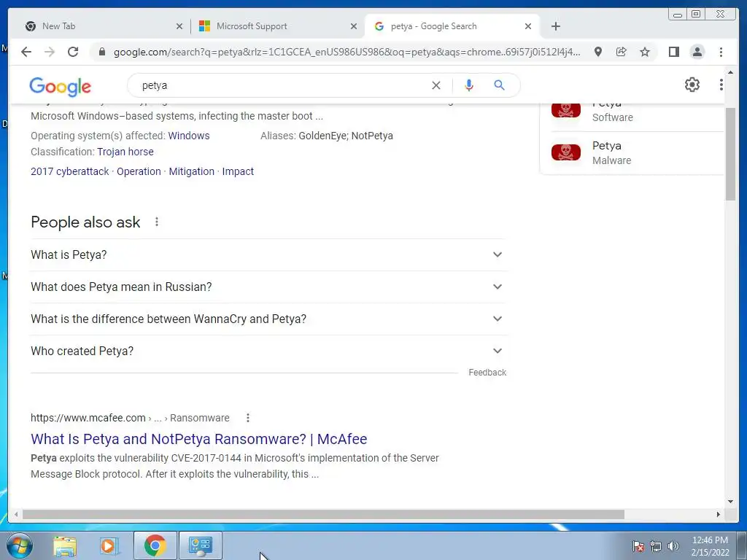Open the location pin icon in address bar
The height and width of the screenshot is (560, 747).
[x=598, y=52]
